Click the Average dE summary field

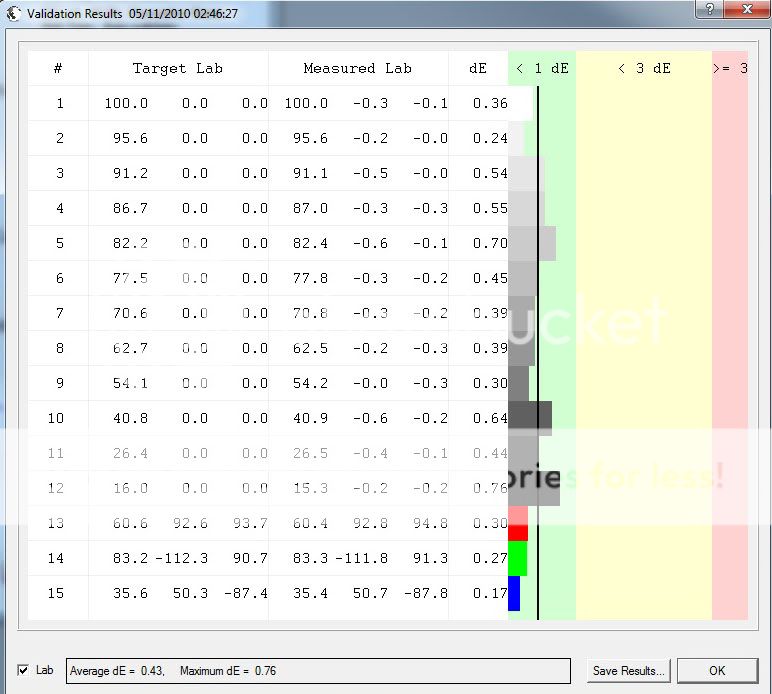click(317, 670)
